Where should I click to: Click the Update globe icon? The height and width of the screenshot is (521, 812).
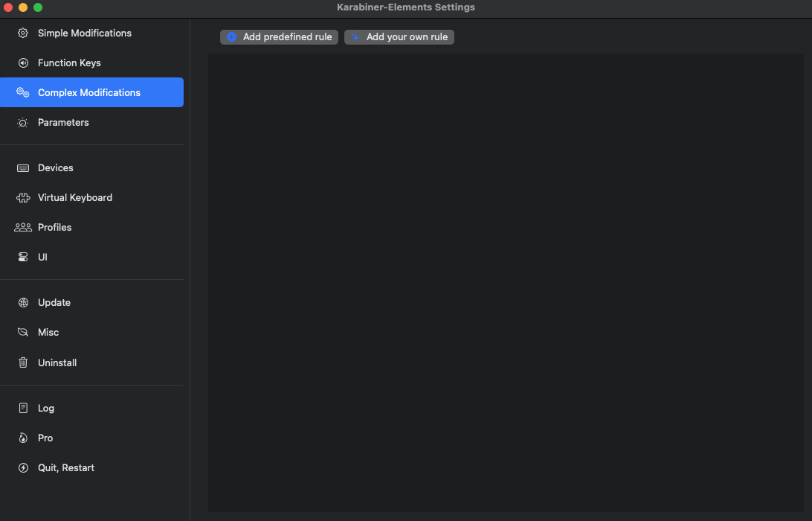(x=23, y=302)
